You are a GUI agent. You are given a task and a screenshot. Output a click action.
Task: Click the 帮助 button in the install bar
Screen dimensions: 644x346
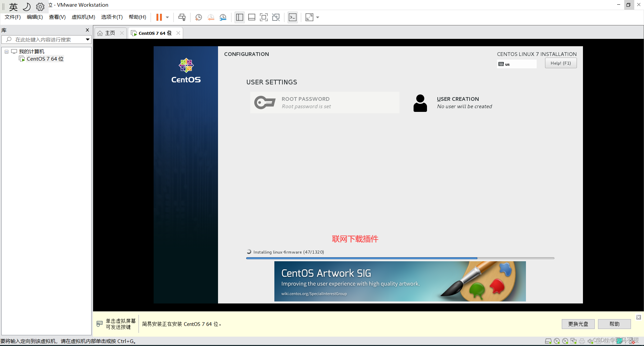[x=614, y=324]
